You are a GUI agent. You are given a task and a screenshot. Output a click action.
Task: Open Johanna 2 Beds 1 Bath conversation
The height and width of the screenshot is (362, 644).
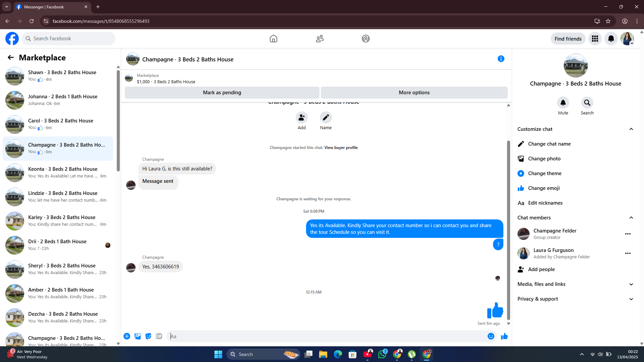click(x=58, y=100)
